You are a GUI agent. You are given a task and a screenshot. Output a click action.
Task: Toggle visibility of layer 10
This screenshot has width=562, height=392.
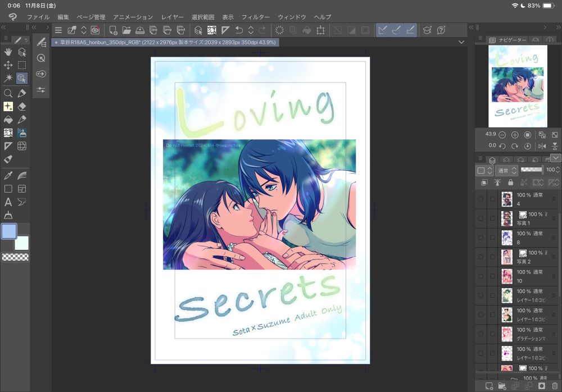[x=481, y=276]
